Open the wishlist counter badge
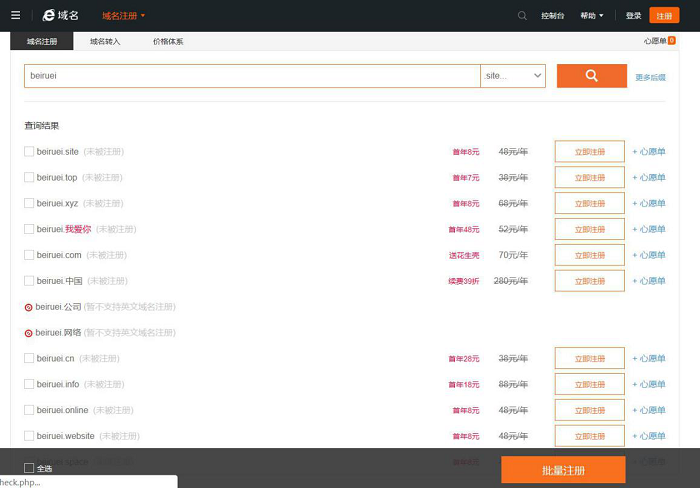 pyautogui.click(x=671, y=41)
